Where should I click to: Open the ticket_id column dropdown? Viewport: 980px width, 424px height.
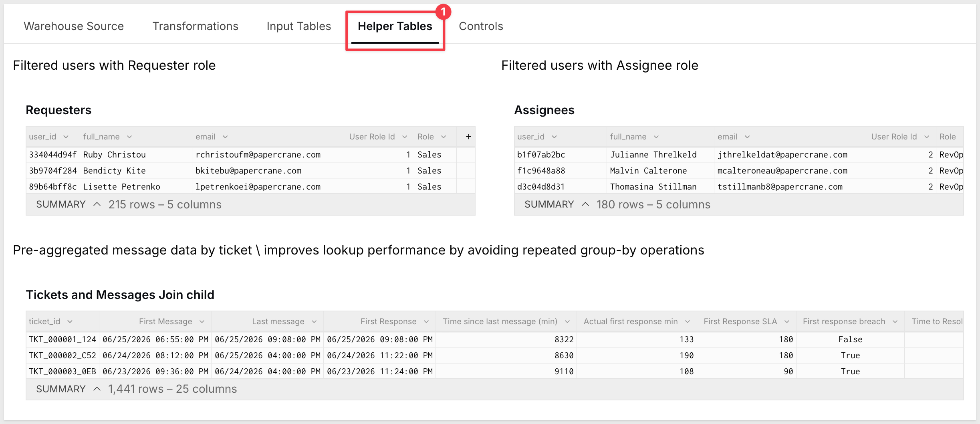(70, 321)
